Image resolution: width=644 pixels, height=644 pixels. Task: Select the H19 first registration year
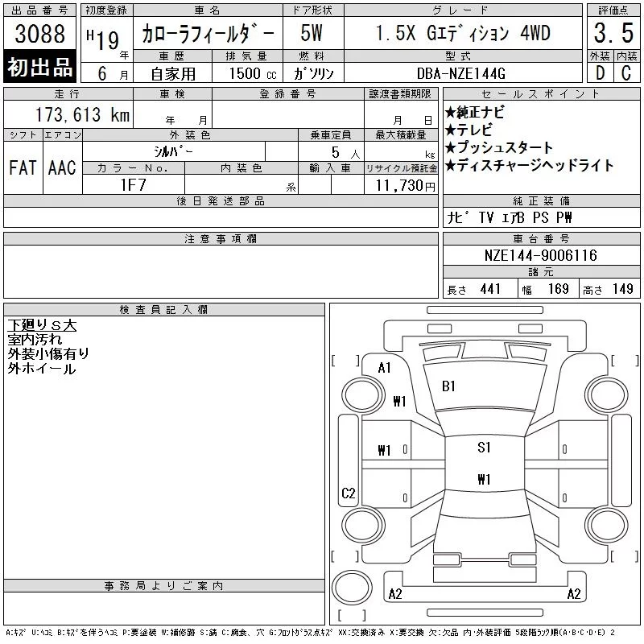click(103, 39)
